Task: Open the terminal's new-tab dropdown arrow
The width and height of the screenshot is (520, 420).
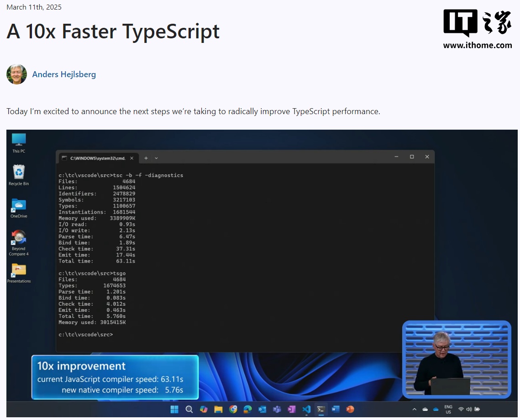Action: click(156, 157)
